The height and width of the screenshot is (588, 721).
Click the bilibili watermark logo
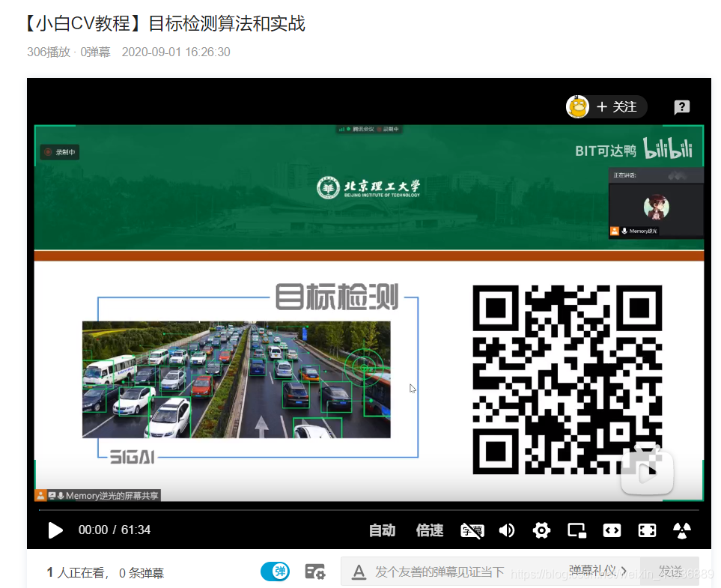667,148
